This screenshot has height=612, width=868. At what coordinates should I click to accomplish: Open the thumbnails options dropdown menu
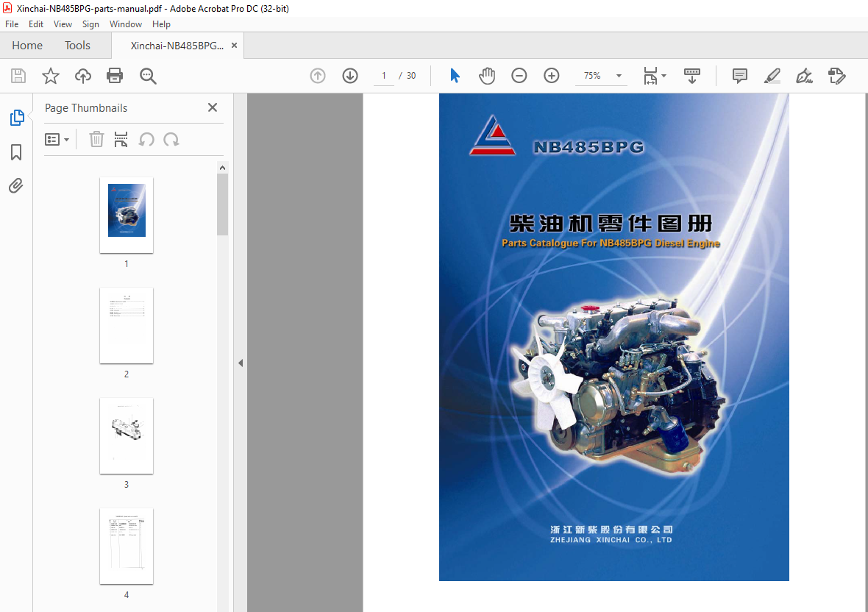point(57,140)
